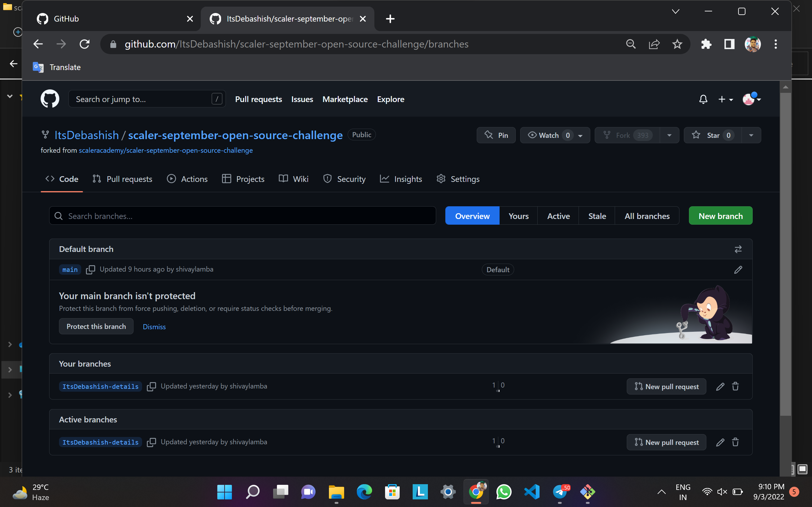Image resolution: width=812 pixels, height=507 pixels.
Task: Switch to the Stale branches tab
Action: coord(597,216)
